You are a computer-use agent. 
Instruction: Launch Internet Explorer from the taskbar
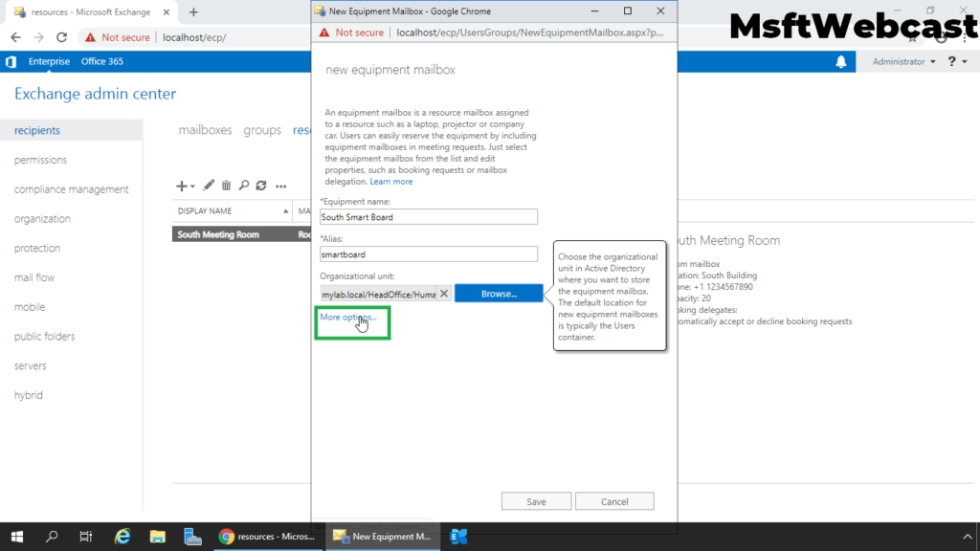(122, 537)
